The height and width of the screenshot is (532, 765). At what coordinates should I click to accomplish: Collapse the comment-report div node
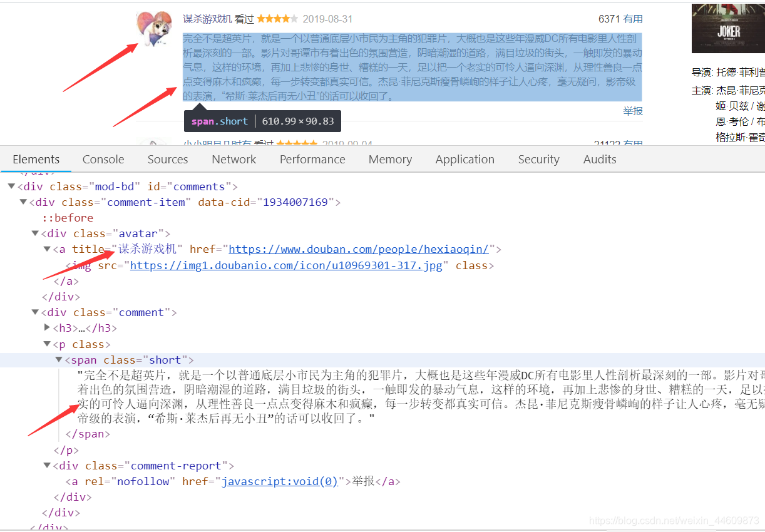pyautogui.click(x=47, y=466)
